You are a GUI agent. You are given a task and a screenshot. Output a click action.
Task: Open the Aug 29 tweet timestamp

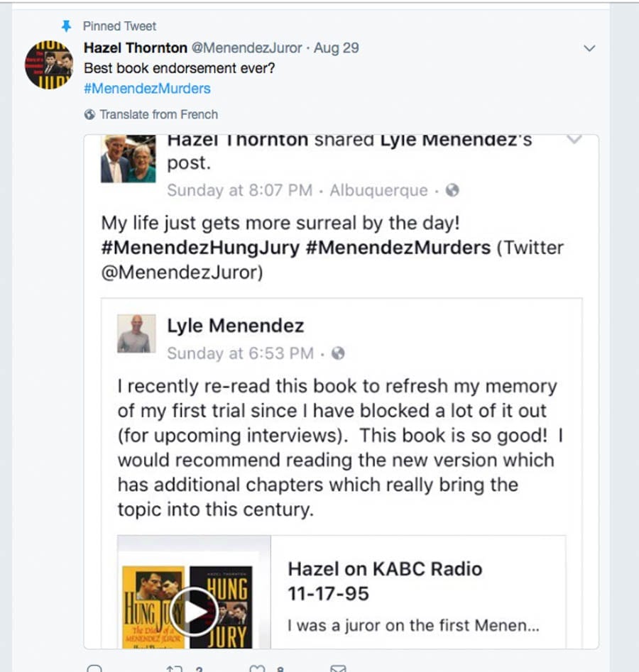[x=337, y=48]
